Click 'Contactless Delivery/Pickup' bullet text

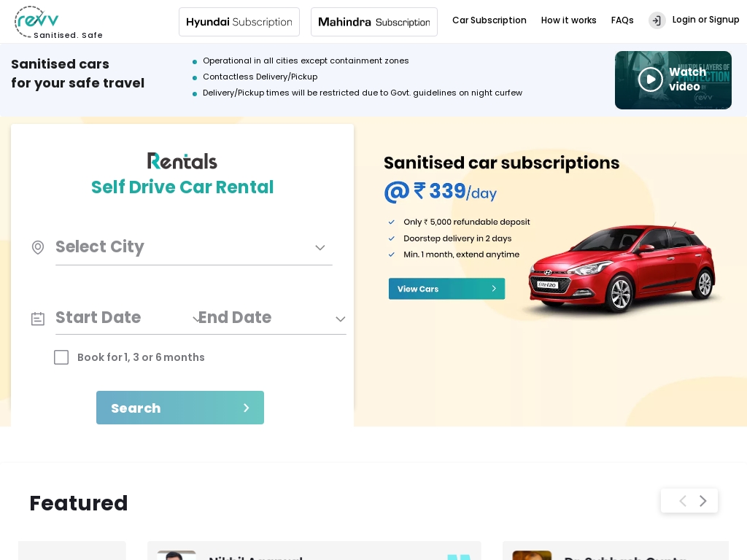tap(260, 77)
